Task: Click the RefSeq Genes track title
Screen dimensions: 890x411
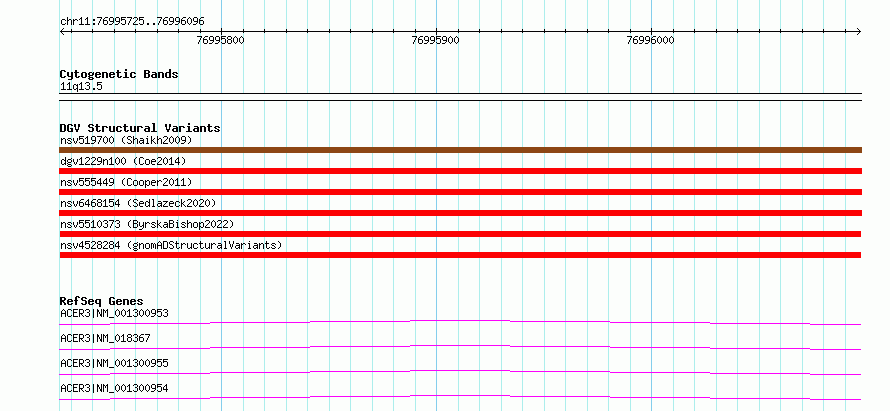Action: click(x=102, y=301)
